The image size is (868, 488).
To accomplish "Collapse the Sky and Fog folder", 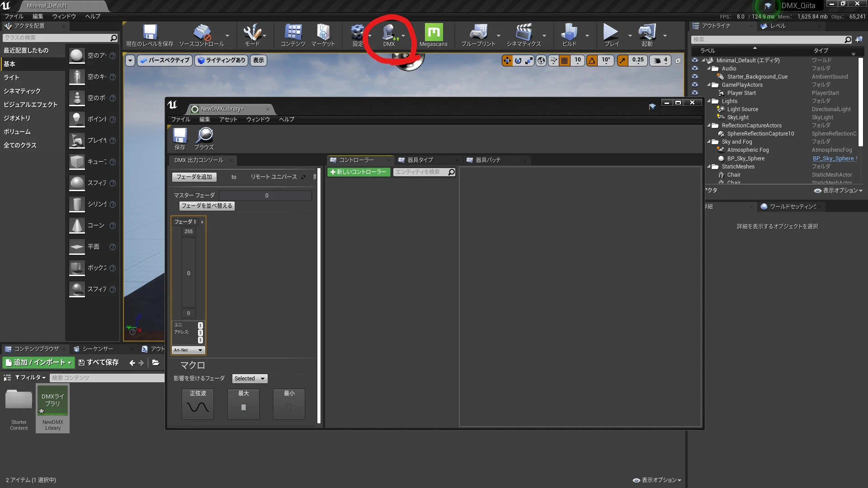I will tap(709, 142).
